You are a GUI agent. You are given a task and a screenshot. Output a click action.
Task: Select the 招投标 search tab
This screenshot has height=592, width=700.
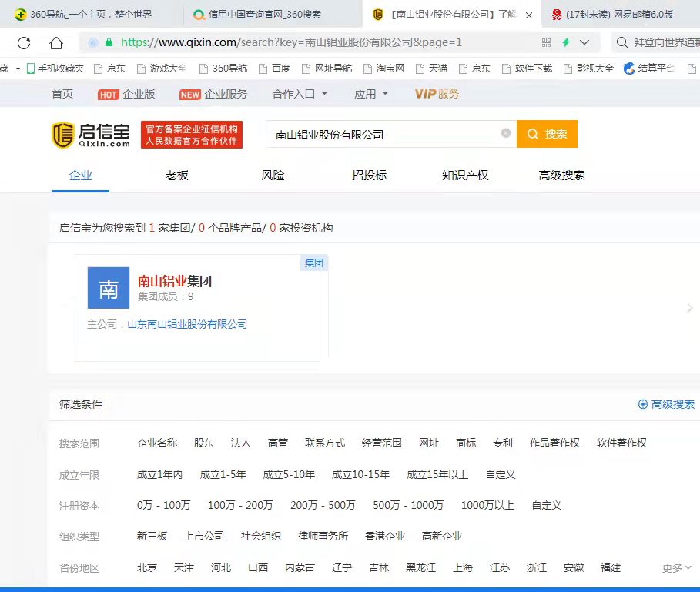pos(369,176)
